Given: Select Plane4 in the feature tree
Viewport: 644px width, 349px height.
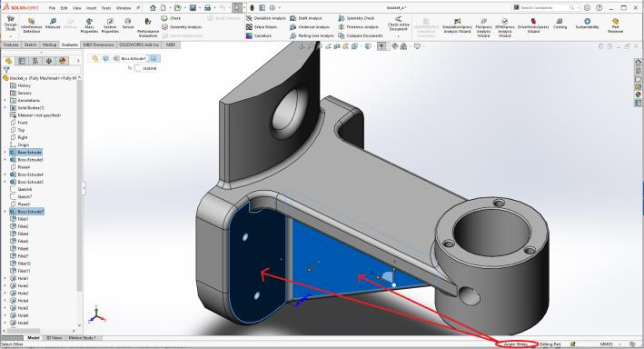Looking at the screenshot, I should click(x=20, y=167).
